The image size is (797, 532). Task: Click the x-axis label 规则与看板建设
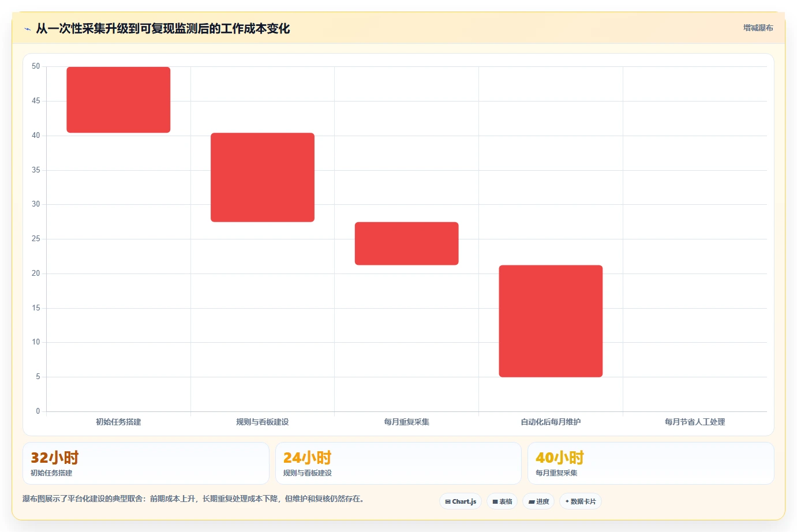coord(263,422)
